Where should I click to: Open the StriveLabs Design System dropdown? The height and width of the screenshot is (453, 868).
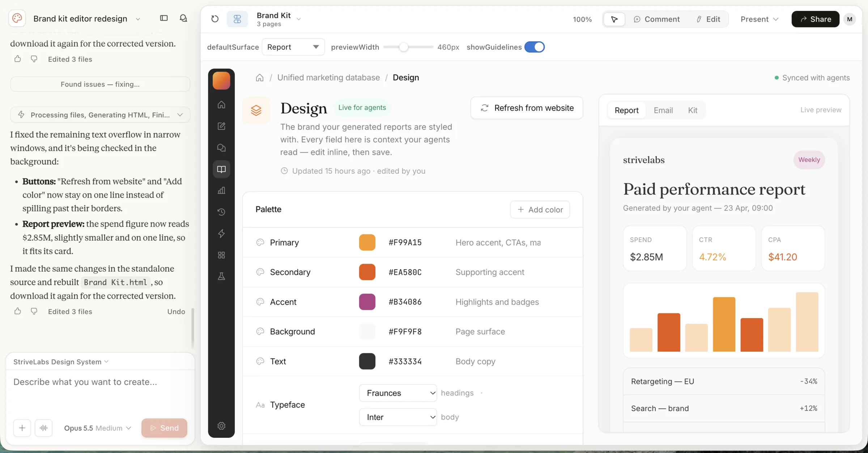[61, 362]
